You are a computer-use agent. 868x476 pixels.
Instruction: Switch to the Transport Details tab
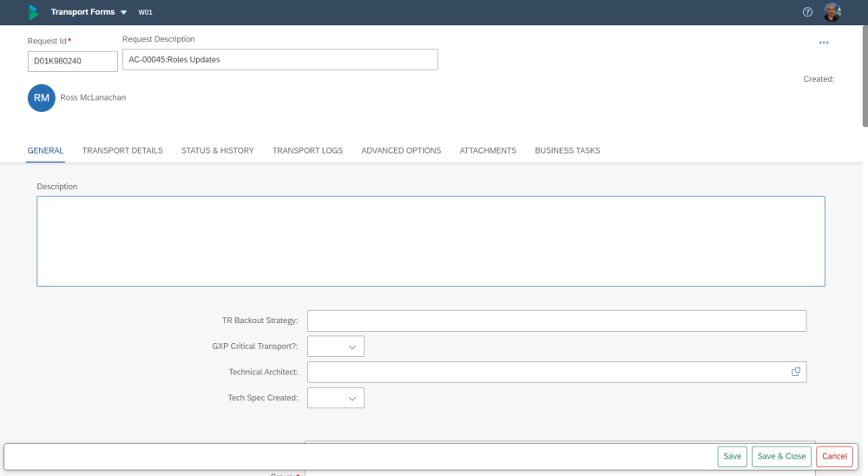[x=122, y=151]
